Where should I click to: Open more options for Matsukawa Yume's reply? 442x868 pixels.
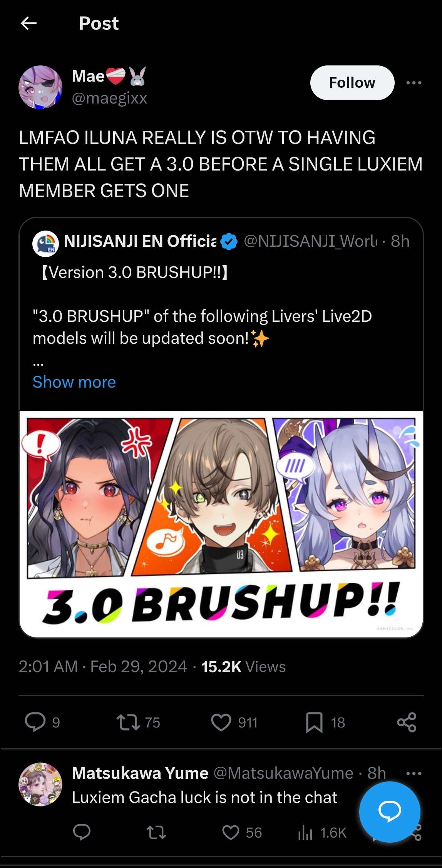click(x=414, y=773)
